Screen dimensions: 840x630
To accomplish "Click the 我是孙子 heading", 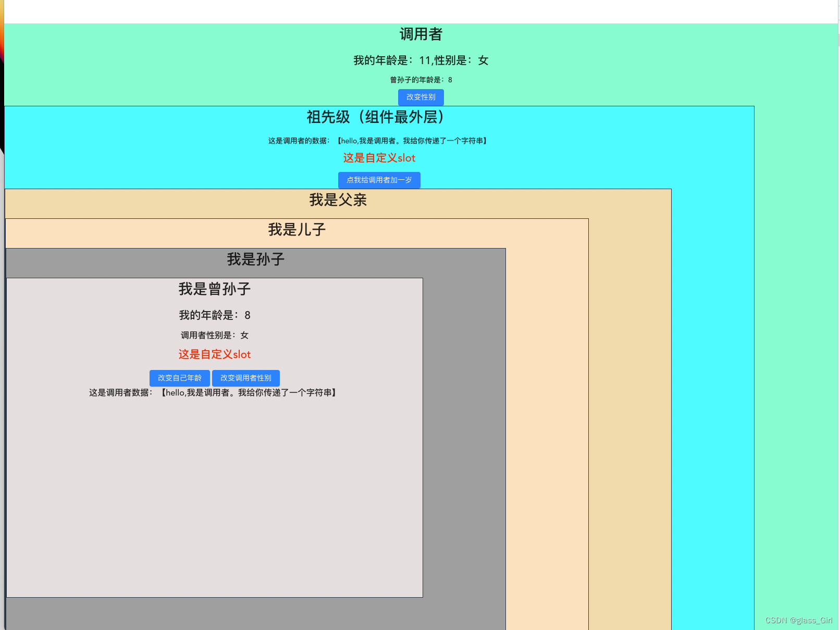I will click(x=255, y=259).
